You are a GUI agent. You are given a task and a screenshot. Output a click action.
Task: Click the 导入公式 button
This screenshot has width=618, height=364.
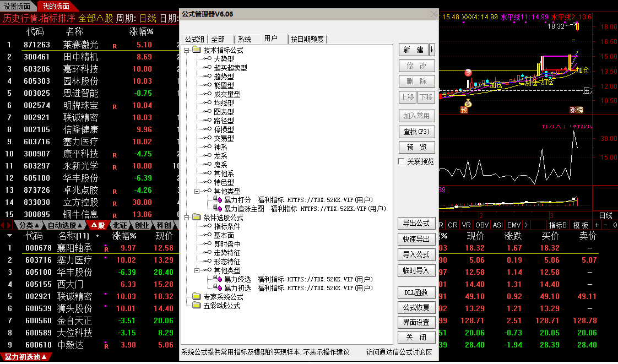point(416,254)
